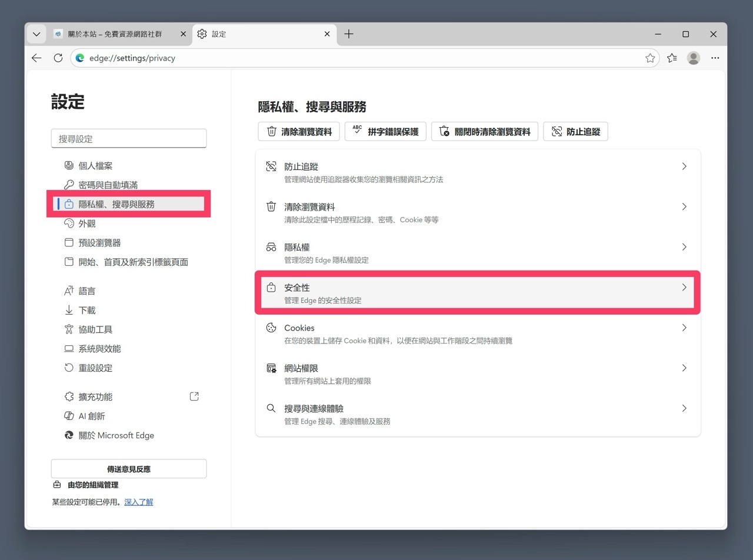Click the 搜尋設定 search field
This screenshot has height=560, width=753.
129,138
